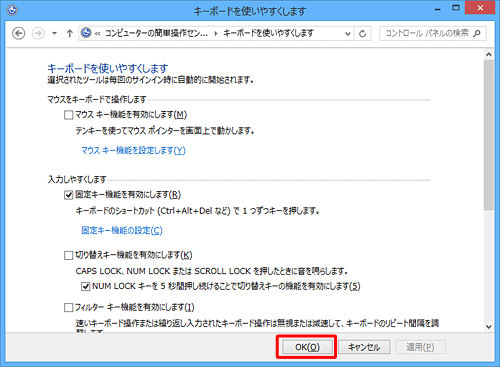Refresh the page with the refresh icon
The width and height of the screenshot is (500, 367).
(x=363, y=33)
